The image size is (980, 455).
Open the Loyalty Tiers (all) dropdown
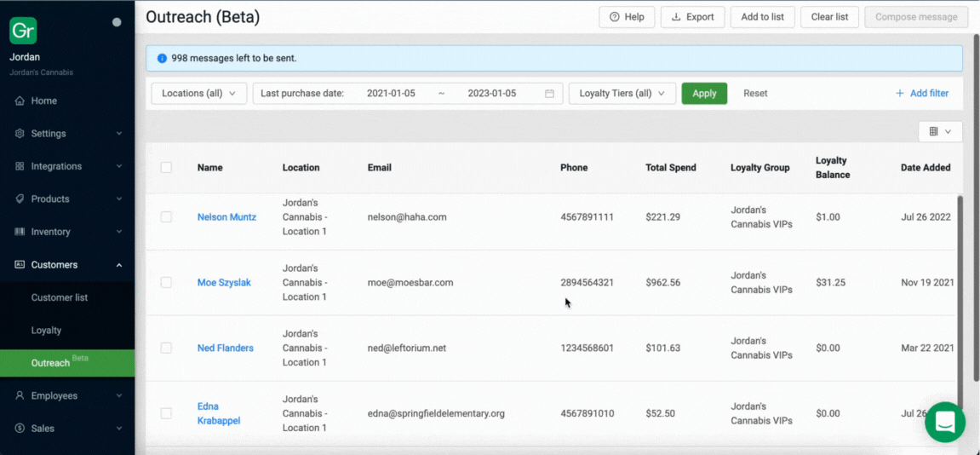tap(622, 94)
